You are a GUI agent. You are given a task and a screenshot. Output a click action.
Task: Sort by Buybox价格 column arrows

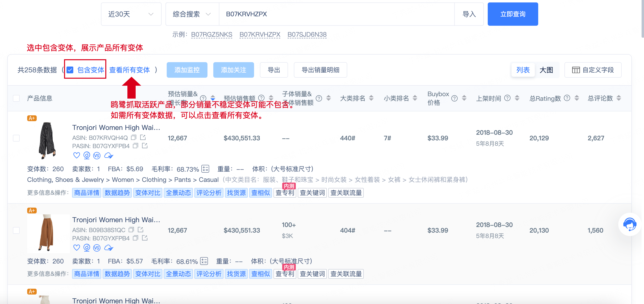point(464,98)
